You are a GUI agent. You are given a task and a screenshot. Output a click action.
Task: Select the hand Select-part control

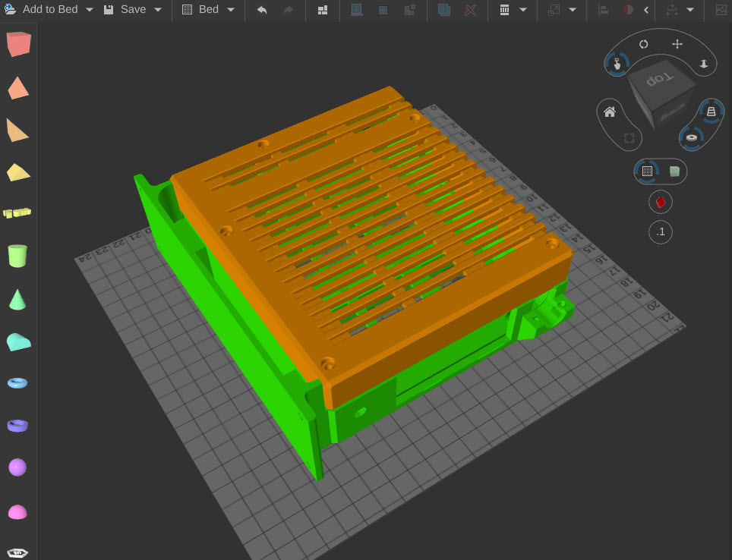(617, 64)
